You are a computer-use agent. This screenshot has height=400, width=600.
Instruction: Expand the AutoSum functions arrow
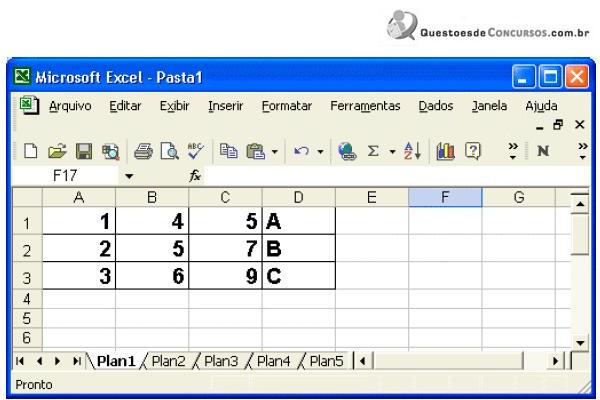(x=392, y=152)
